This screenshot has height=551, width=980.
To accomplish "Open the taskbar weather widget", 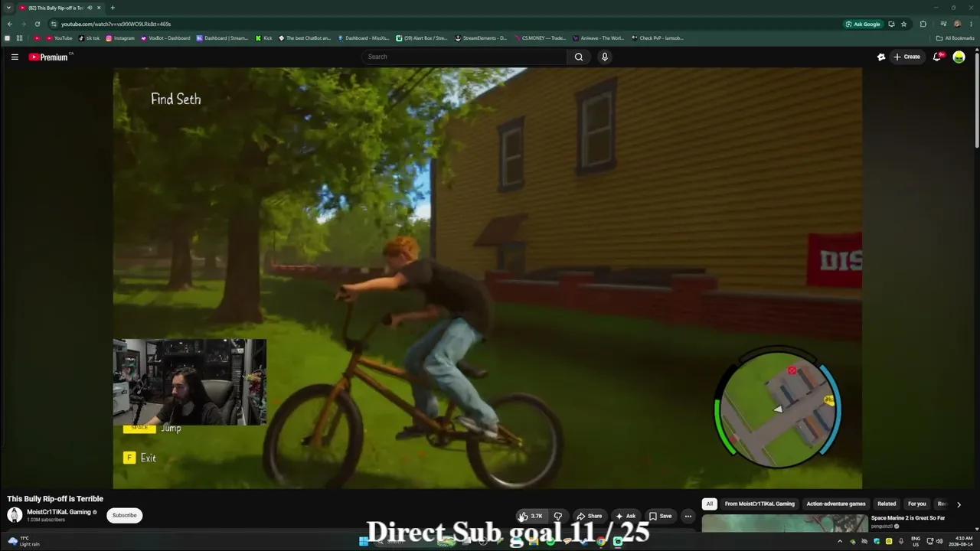I will coord(23,541).
